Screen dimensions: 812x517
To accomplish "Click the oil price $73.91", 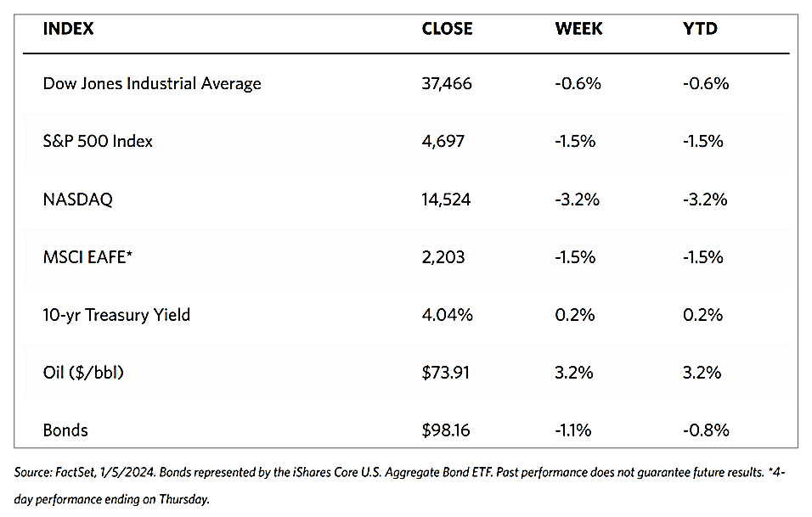I will (x=446, y=373).
